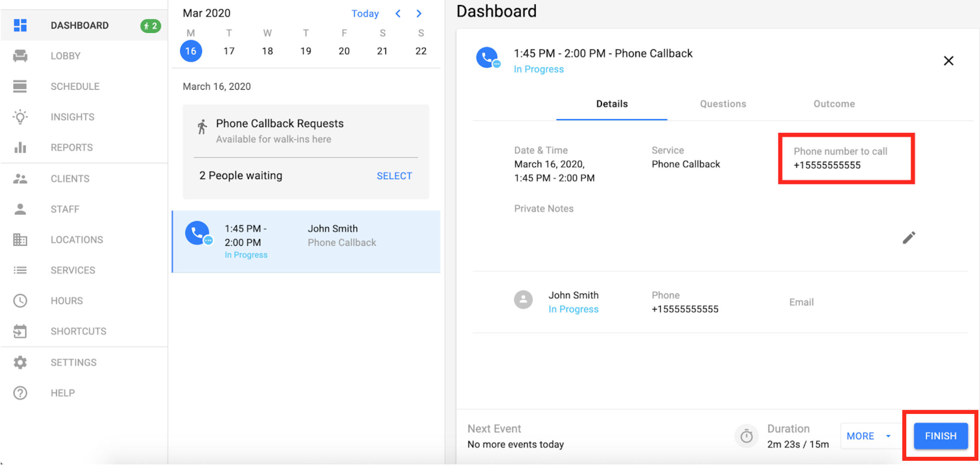Click the phone icon on John Smith appointment
Viewport: 980px width, 466px height.
click(x=198, y=233)
